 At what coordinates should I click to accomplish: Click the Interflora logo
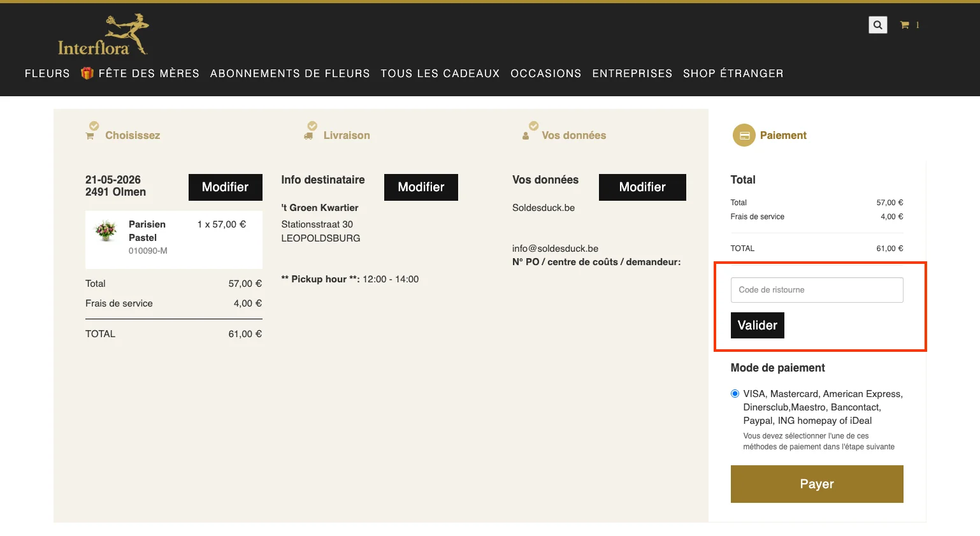(103, 35)
